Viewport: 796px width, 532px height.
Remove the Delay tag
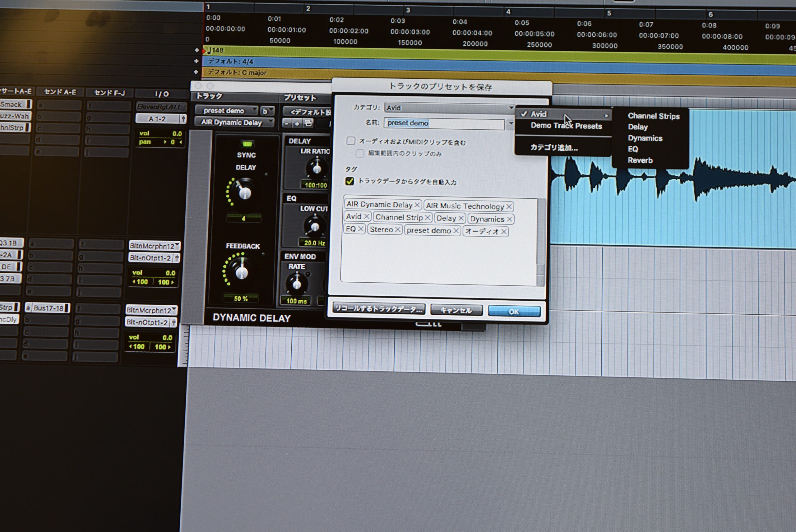pos(460,219)
